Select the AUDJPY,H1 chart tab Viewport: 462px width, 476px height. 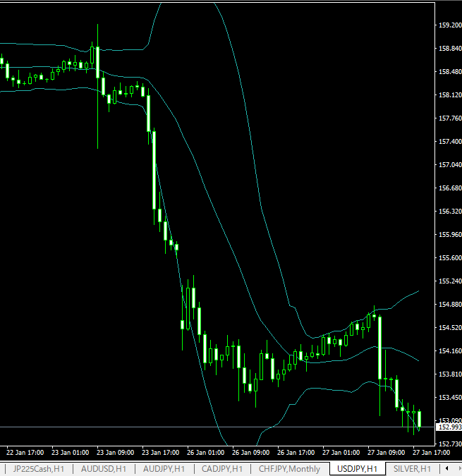pyautogui.click(x=164, y=468)
